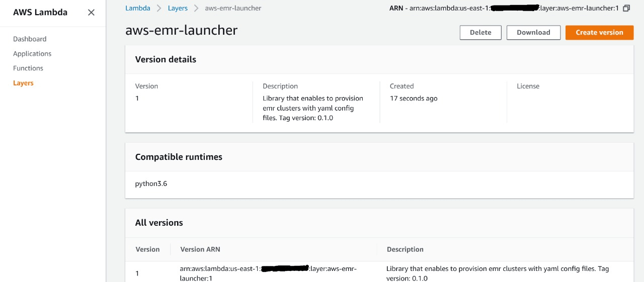Open Applications in the sidebar

coord(32,53)
